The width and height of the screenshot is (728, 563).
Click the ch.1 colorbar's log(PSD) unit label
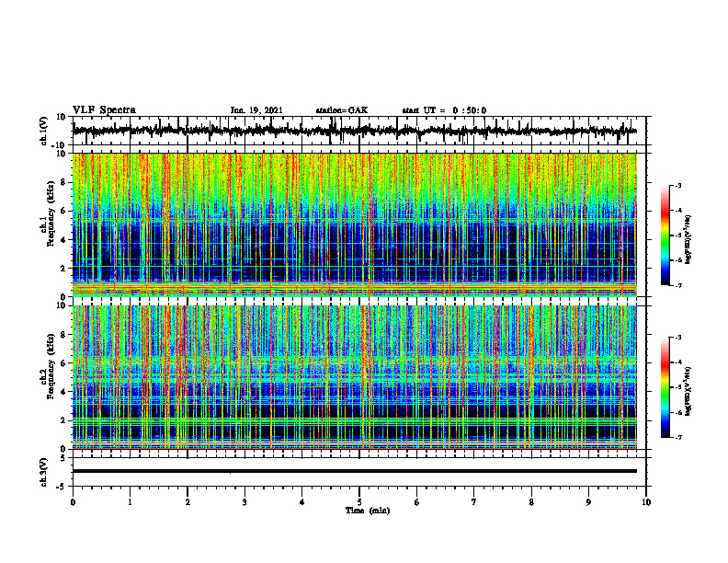coord(688,239)
